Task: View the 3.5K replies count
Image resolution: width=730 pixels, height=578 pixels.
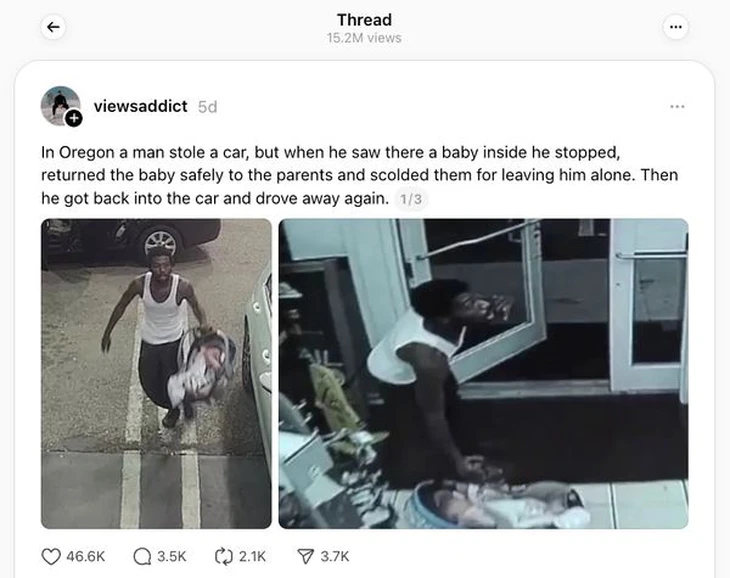Action: click(171, 557)
